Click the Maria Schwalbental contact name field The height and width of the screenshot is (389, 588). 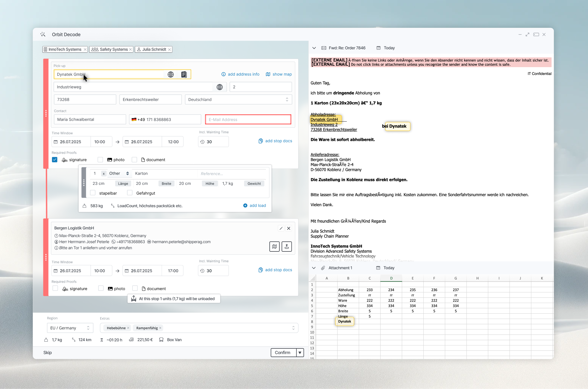90,119
